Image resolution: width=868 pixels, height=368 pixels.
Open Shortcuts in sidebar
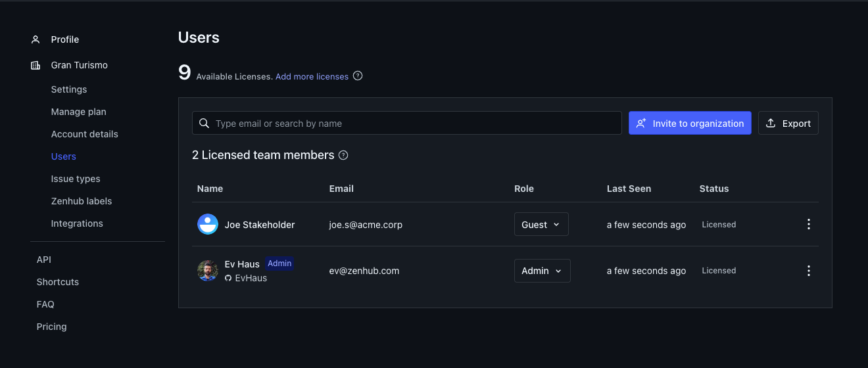[58, 282]
